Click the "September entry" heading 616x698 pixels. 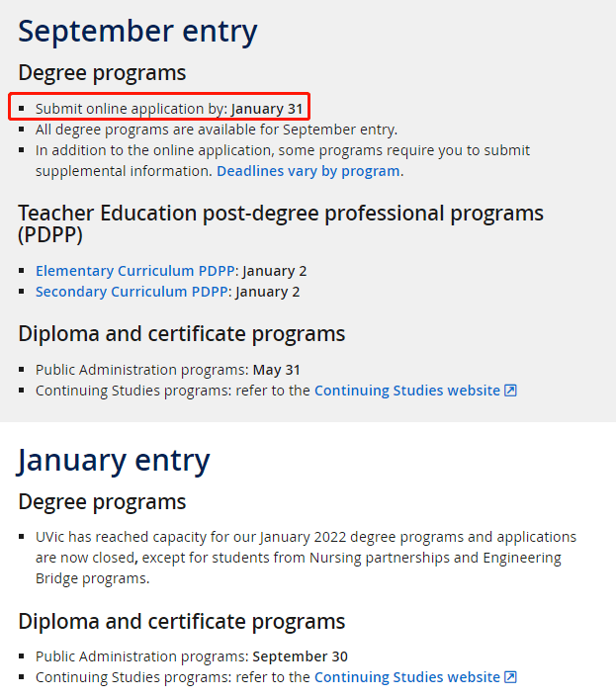137,32
